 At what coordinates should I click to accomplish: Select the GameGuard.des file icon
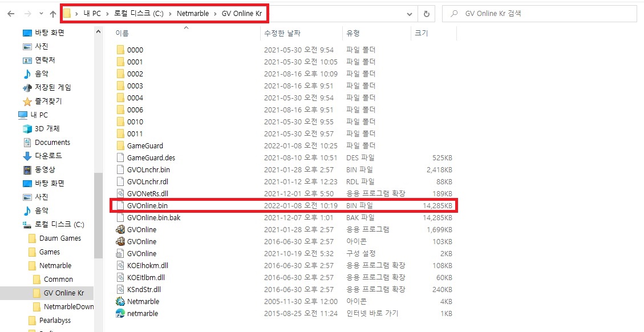[120, 157]
